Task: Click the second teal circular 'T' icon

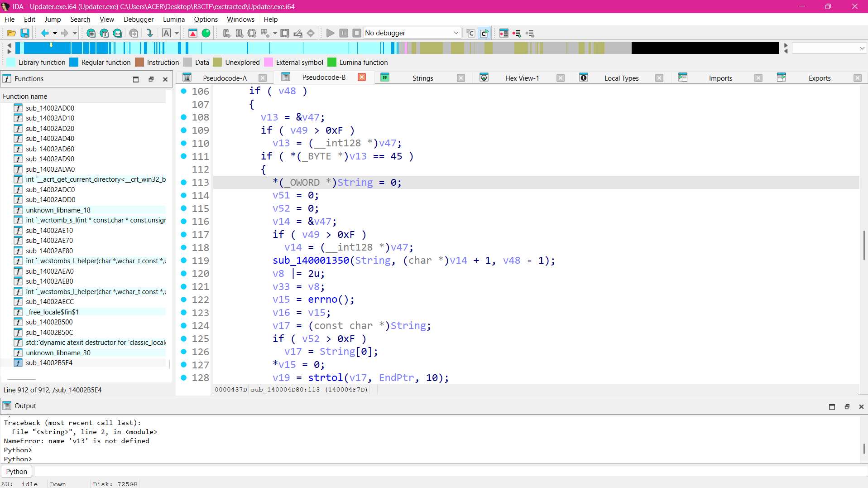Action: click(x=104, y=33)
